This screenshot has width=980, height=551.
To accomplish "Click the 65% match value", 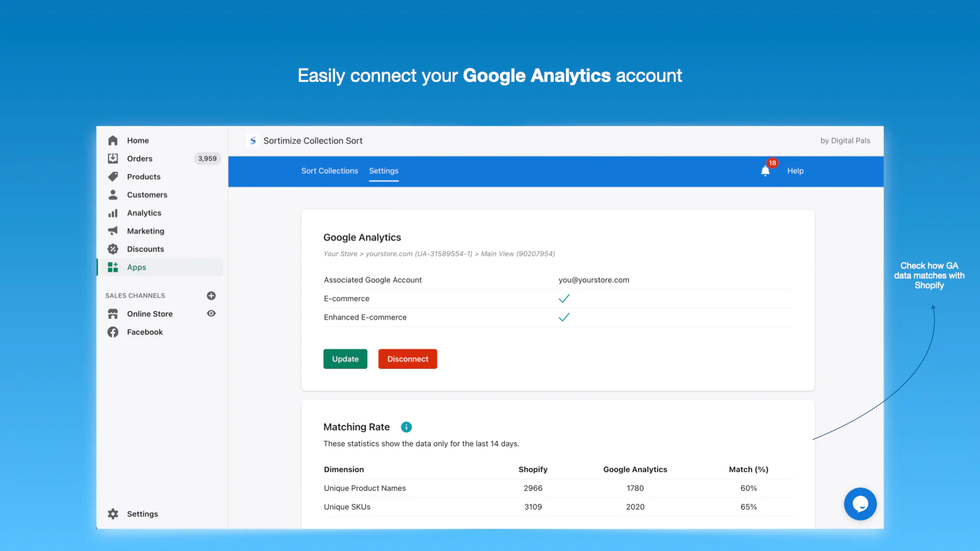I will pos(748,507).
